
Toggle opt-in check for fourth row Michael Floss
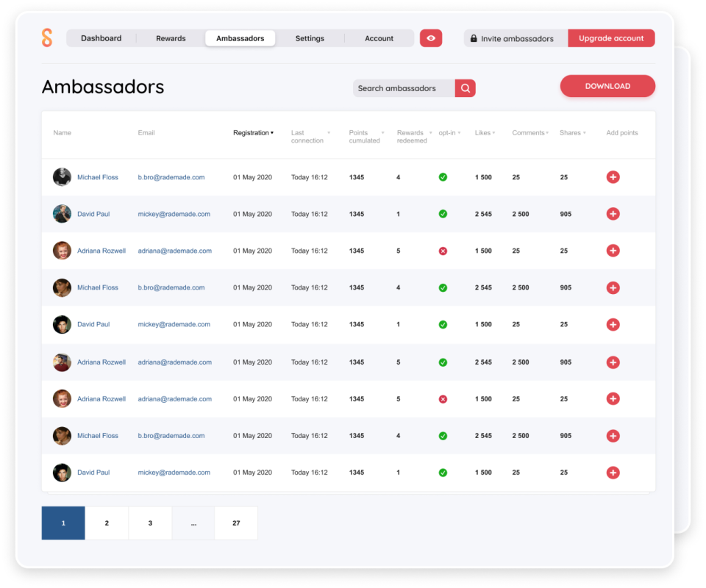point(443,288)
